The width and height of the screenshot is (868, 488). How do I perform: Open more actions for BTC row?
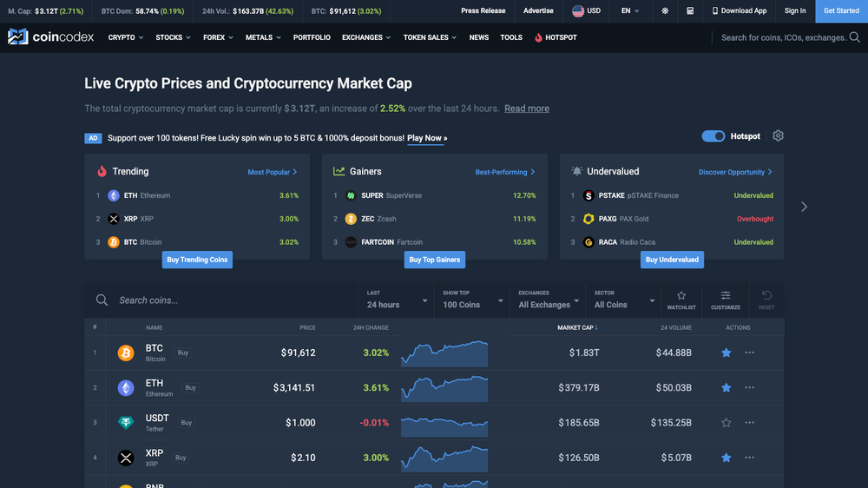[750, 353]
